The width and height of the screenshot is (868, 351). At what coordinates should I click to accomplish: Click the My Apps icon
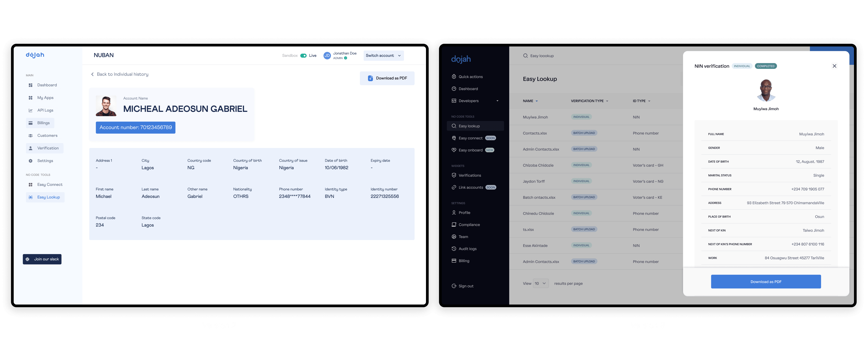[31, 98]
